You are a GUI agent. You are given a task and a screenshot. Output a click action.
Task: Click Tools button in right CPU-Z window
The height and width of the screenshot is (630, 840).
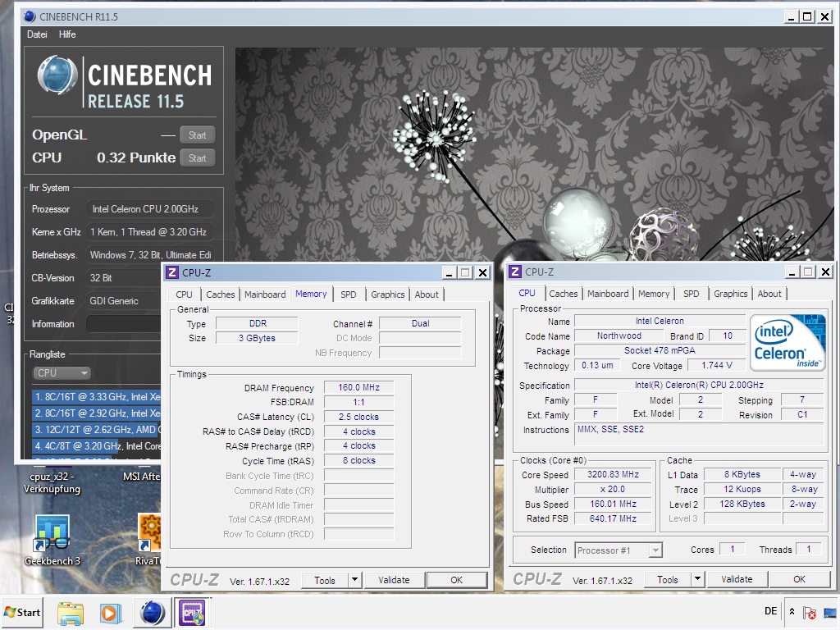pos(668,580)
